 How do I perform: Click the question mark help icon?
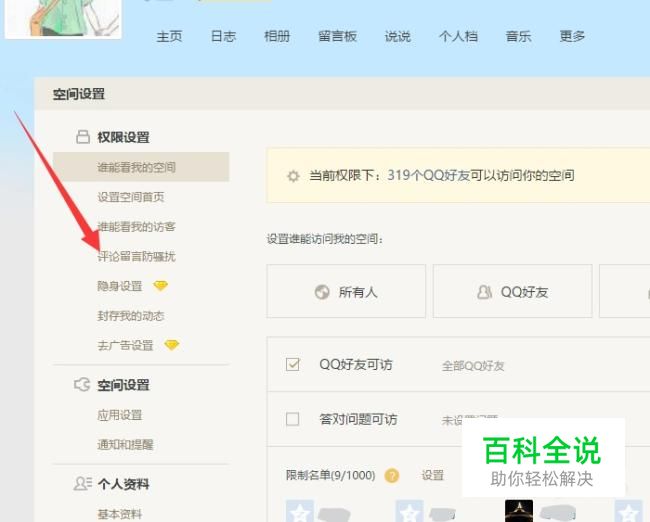click(392, 476)
